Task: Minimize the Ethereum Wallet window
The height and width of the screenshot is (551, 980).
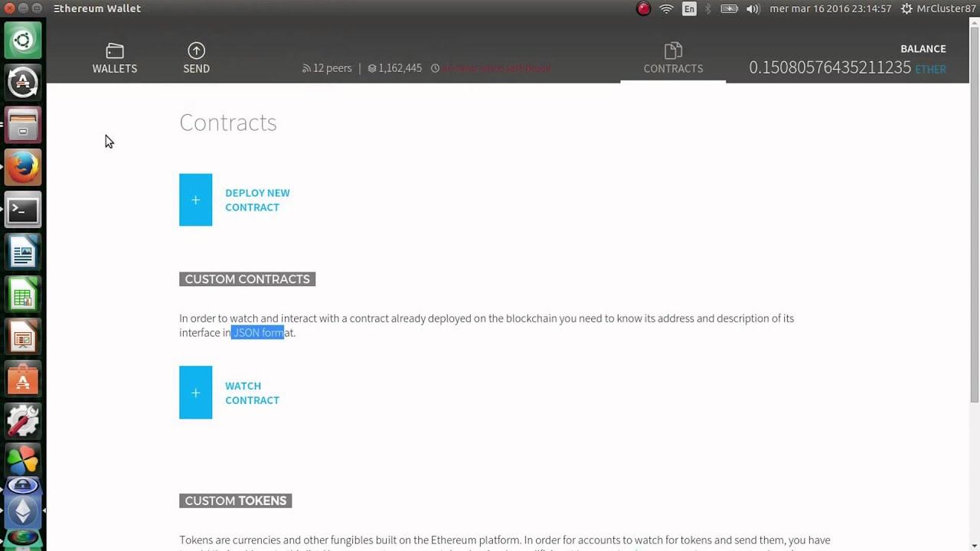Action: [23, 8]
